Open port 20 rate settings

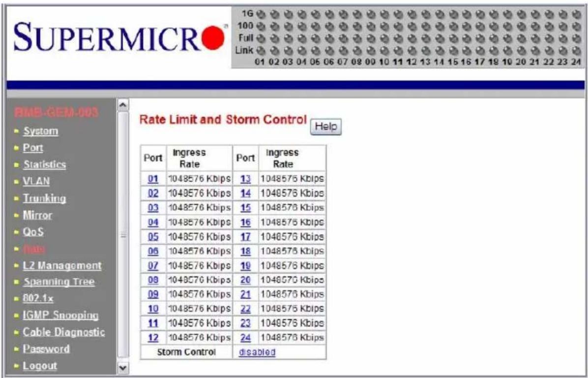pyautogui.click(x=245, y=280)
